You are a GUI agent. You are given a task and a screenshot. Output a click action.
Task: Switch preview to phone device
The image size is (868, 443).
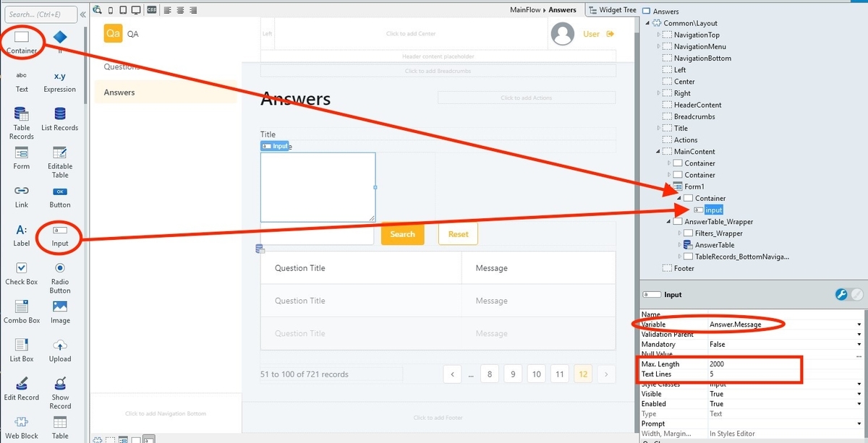click(111, 9)
